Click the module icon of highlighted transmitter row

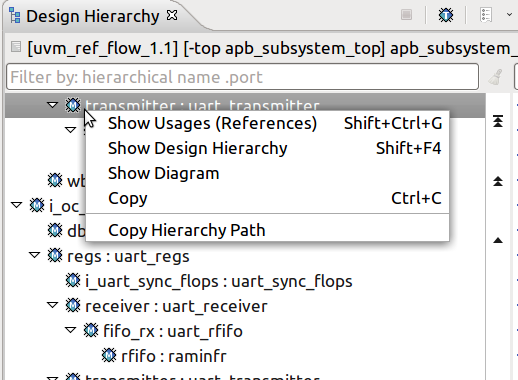pos(73,105)
